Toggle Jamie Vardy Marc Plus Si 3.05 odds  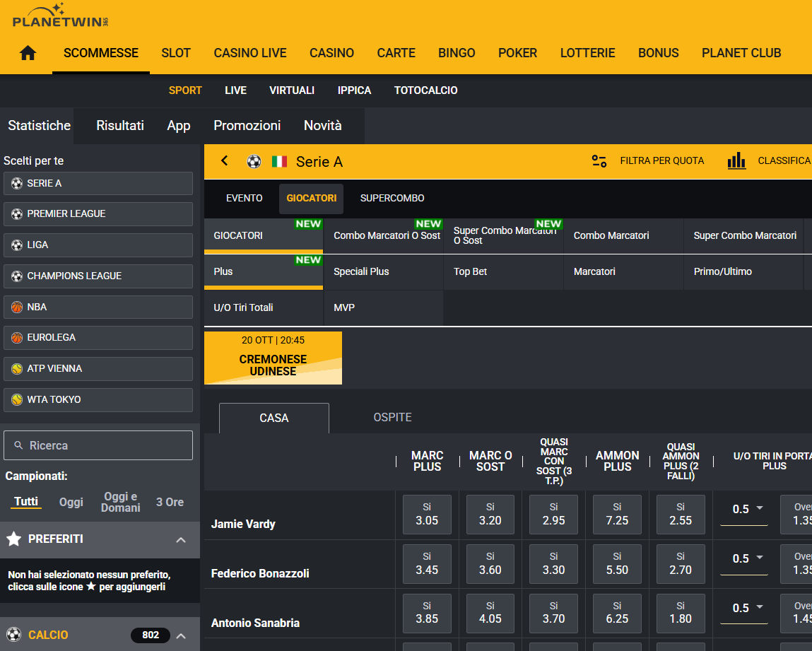[x=427, y=515]
